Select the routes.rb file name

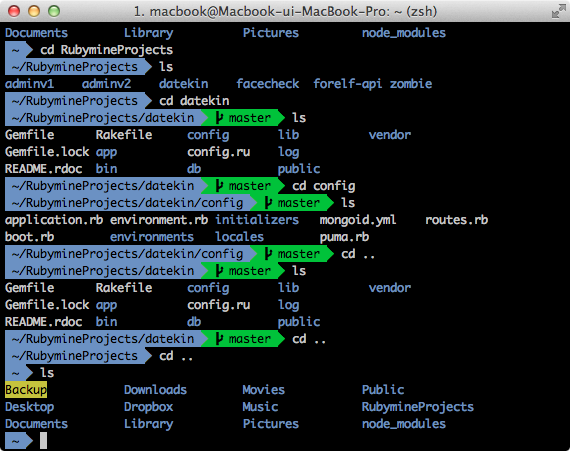point(457,220)
